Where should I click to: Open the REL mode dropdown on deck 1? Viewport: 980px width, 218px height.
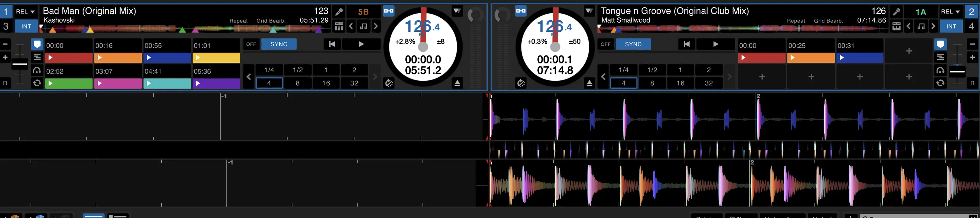25,12
